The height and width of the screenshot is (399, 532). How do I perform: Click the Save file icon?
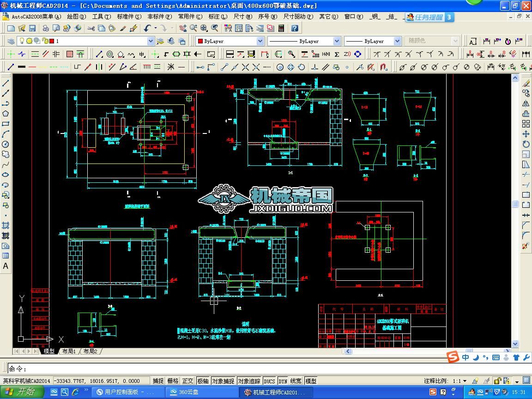pyautogui.click(x=32, y=28)
